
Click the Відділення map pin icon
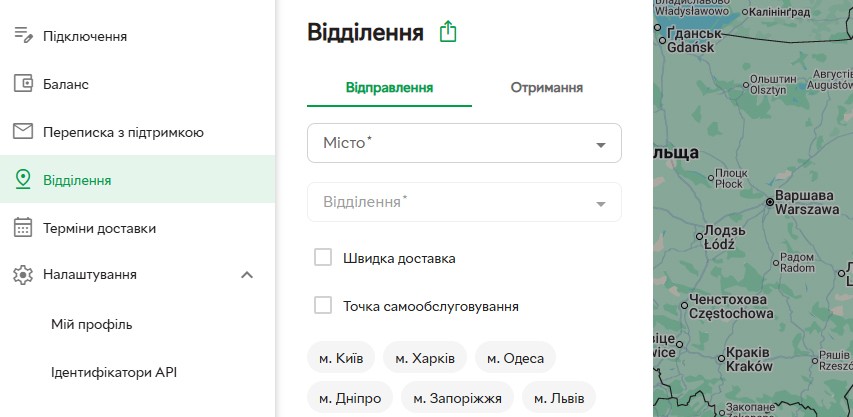pyautogui.click(x=23, y=179)
